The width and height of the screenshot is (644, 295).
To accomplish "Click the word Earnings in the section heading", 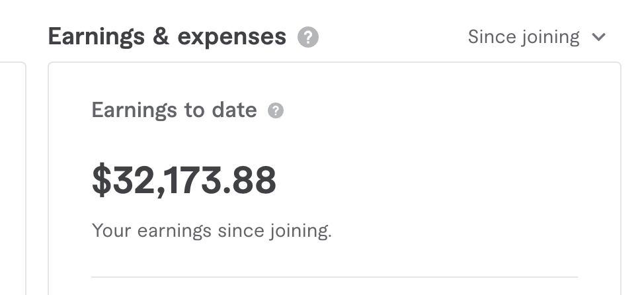I will [96, 37].
